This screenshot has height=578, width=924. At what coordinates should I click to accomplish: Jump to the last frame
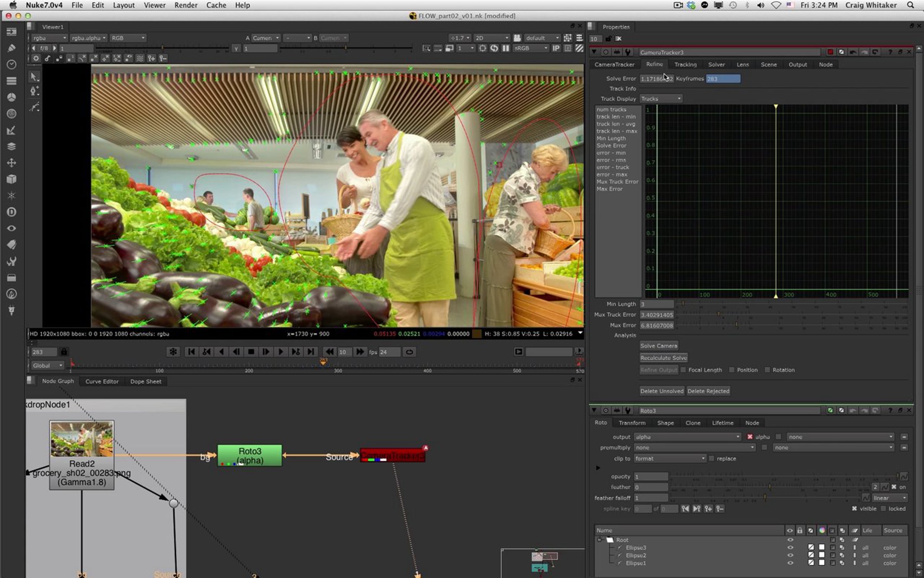point(311,352)
